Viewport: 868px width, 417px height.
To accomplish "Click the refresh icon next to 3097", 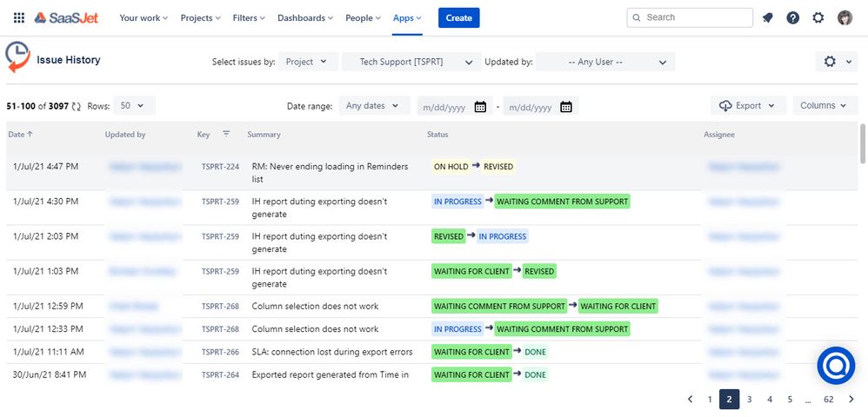I will pyautogui.click(x=77, y=106).
